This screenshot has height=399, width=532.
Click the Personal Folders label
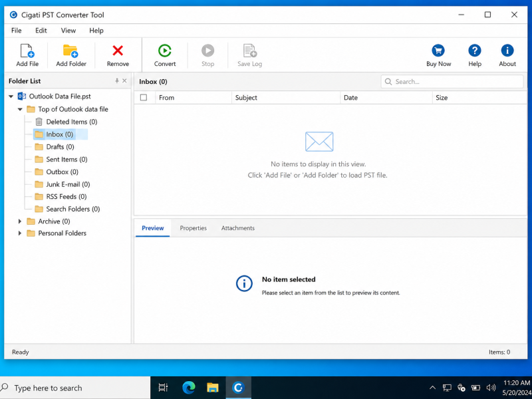click(62, 233)
